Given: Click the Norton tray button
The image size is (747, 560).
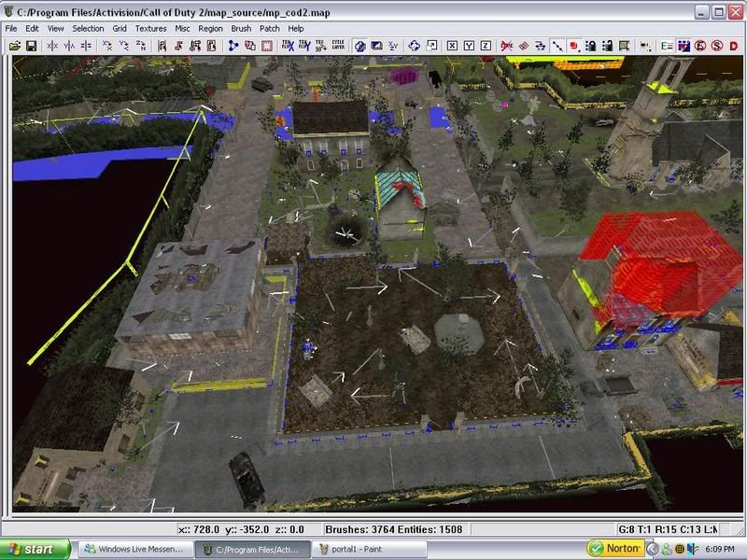Looking at the screenshot, I should 614,549.
